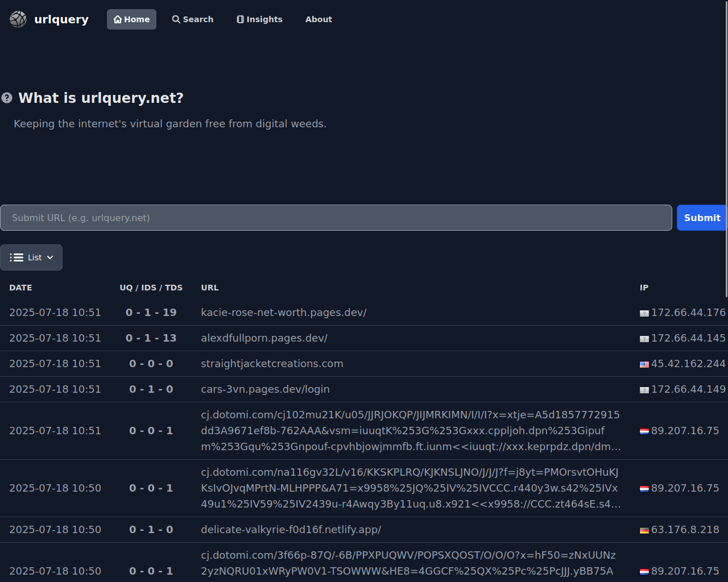Image resolution: width=728 pixels, height=582 pixels.
Task: Click the IP column header
Action: tap(644, 288)
